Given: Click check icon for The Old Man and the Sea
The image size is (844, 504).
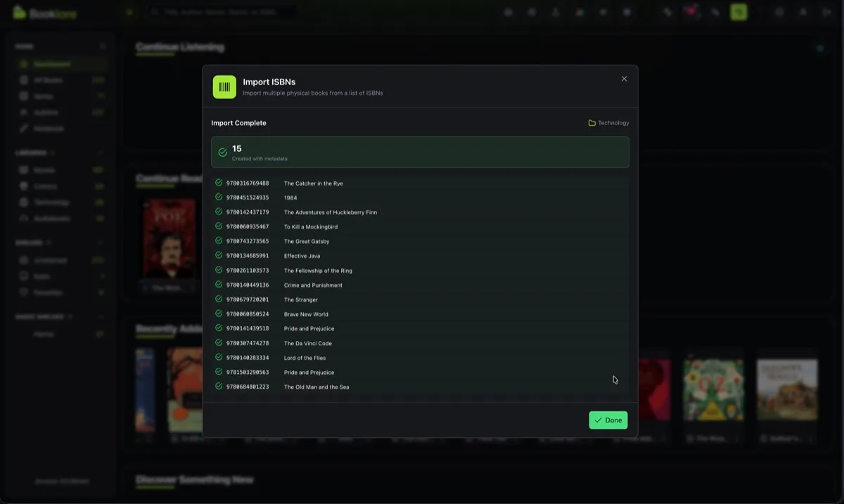Looking at the screenshot, I should [x=219, y=387].
